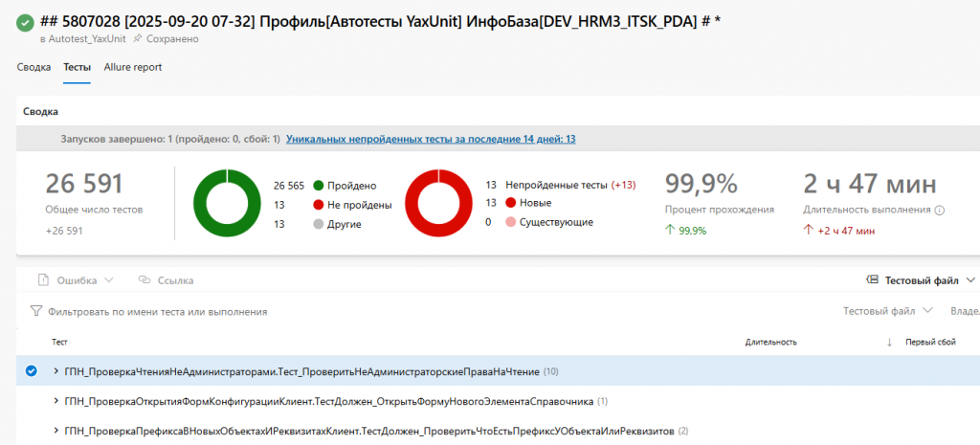Switch to the Сводка tab

pos(33,67)
